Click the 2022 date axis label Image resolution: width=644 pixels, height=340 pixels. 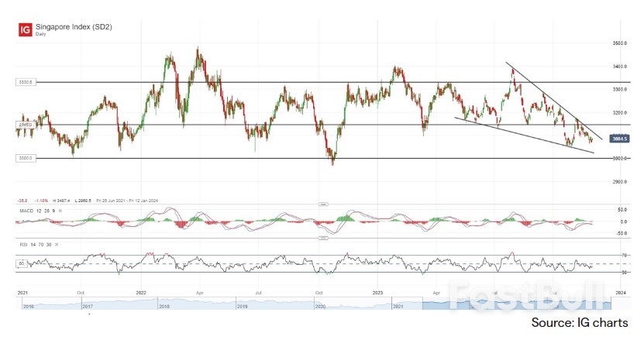(x=141, y=293)
